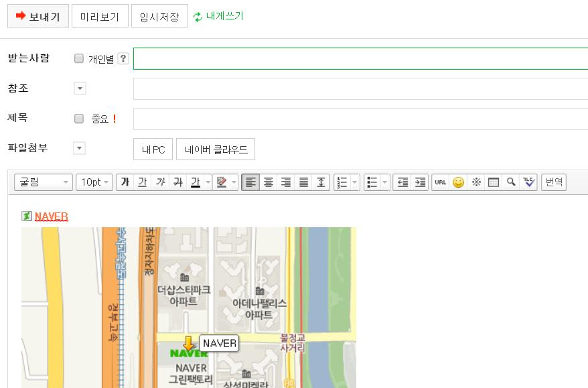588x388 pixels.
Task: Open the font color palette arrow
Action: pos(208,182)
